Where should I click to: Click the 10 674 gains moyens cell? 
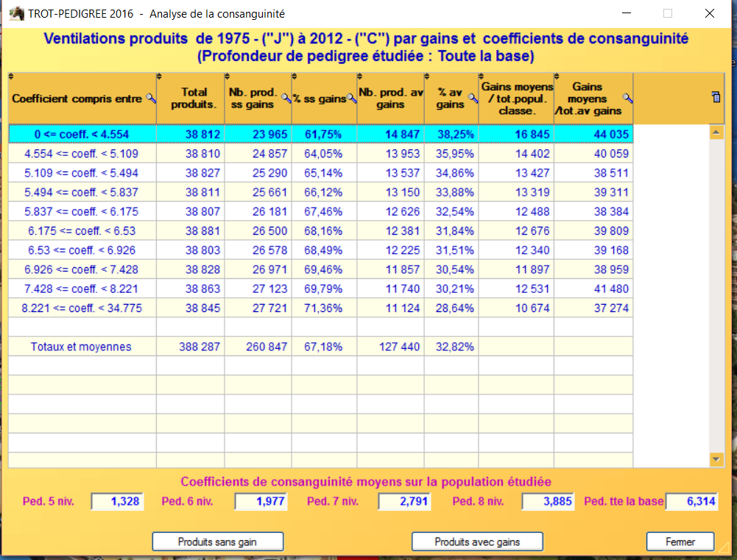(516, 308)
